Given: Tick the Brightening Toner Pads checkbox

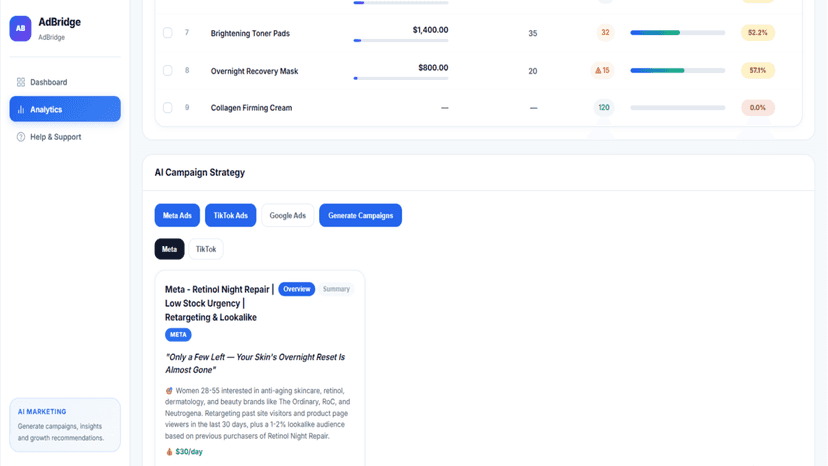Looking at the screenshot, I should click(x=167, y=33).
